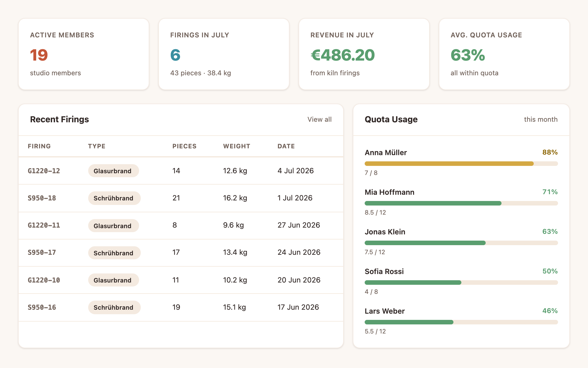The image size is (588, 368).
Task: Select firing ID G1220-11
Action: (44, 225)
